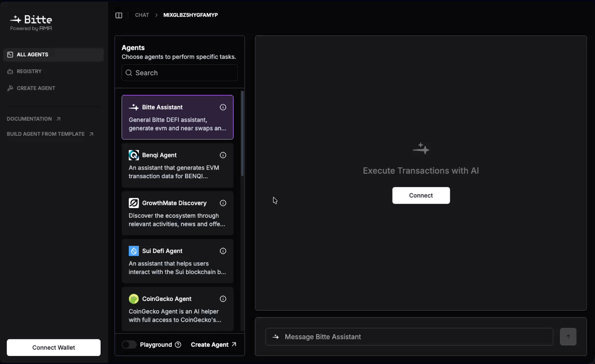Open the CHAT breadcrumb item
595x364 pixels.
pyautogui.click(x=142, y=15)
